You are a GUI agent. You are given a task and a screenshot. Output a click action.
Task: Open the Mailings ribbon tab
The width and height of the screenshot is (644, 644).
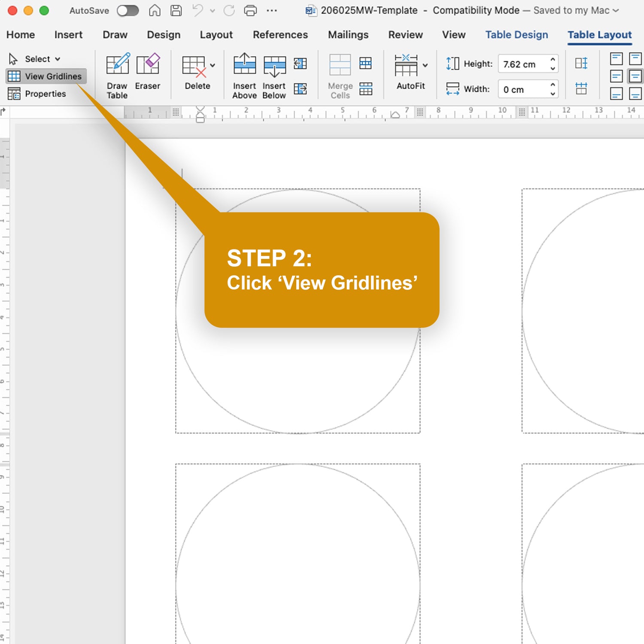coord(348,35)
